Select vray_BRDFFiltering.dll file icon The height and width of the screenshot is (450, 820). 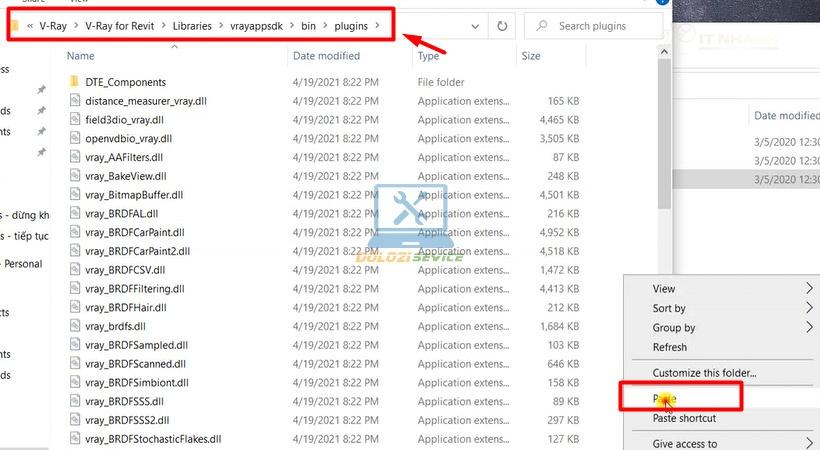(75, 288)
